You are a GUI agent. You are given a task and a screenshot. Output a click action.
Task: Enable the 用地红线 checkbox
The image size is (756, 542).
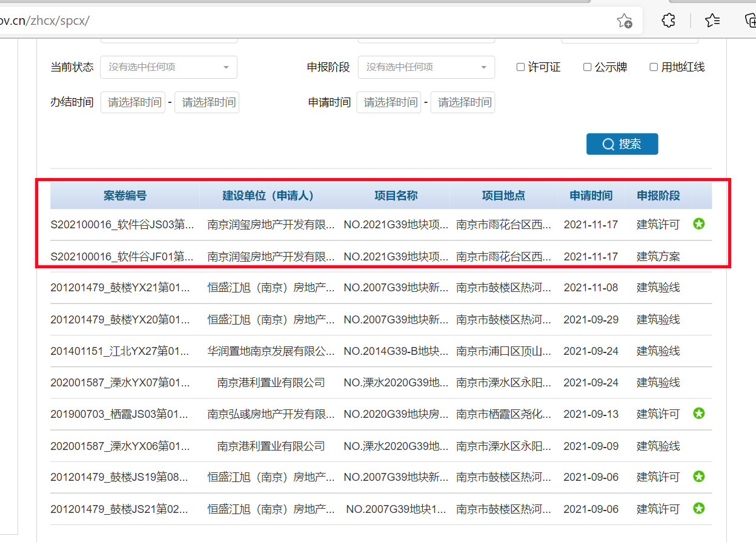654,67
